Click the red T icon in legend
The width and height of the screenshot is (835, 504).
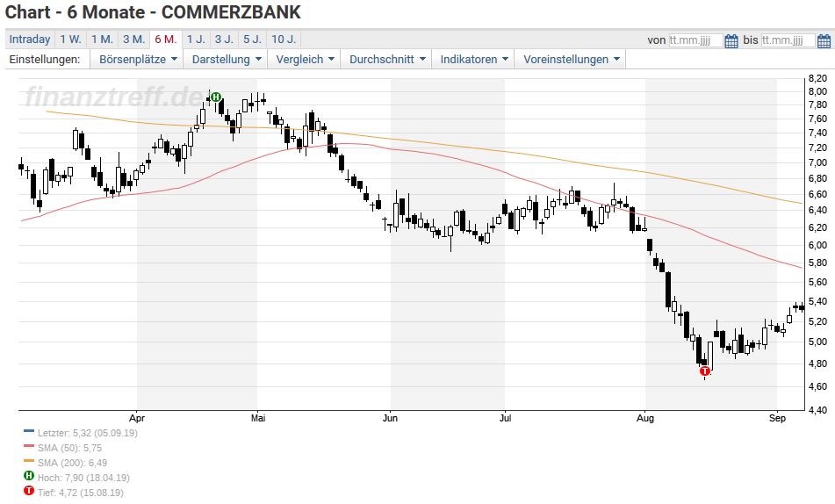(x=29, y=491)
